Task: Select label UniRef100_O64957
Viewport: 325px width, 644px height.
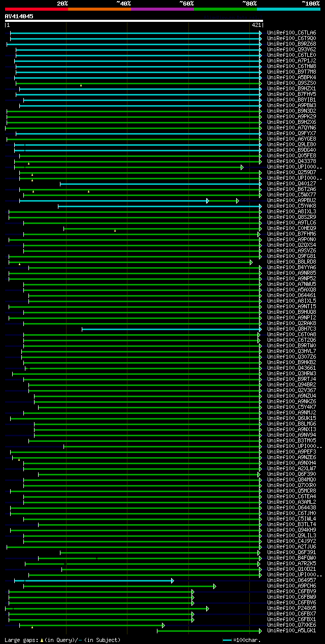Action: pos(291,581)
